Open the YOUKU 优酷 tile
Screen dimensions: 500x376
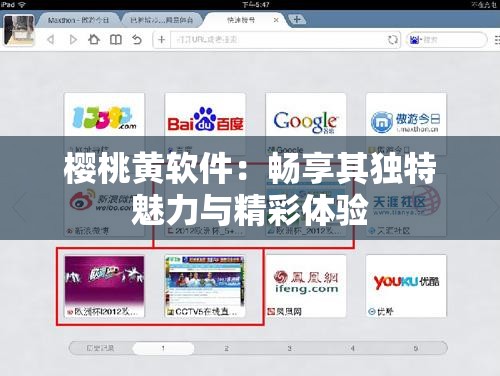pos(406,286)
